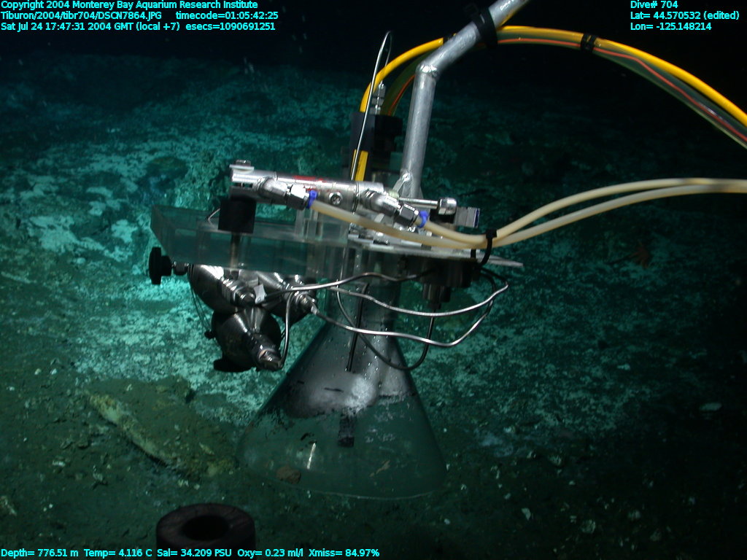Click the Depth= 776.51 m readout

click(40, 553)
